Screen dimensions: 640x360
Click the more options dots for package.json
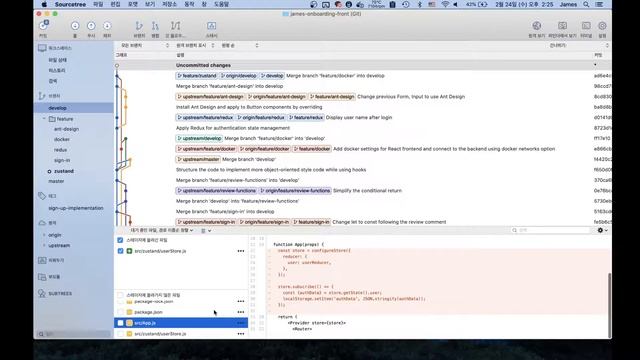pyautogui.click(x=241, y=312)
